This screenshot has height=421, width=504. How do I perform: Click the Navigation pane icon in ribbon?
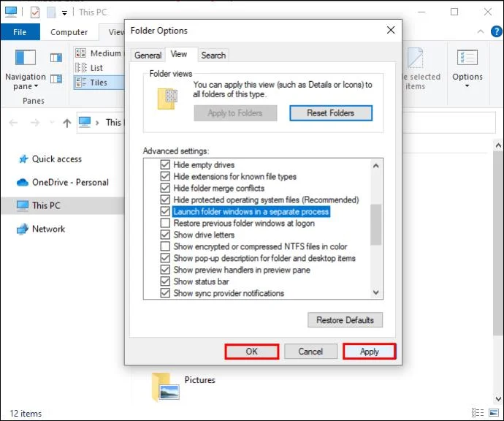(x=26, y=58)
